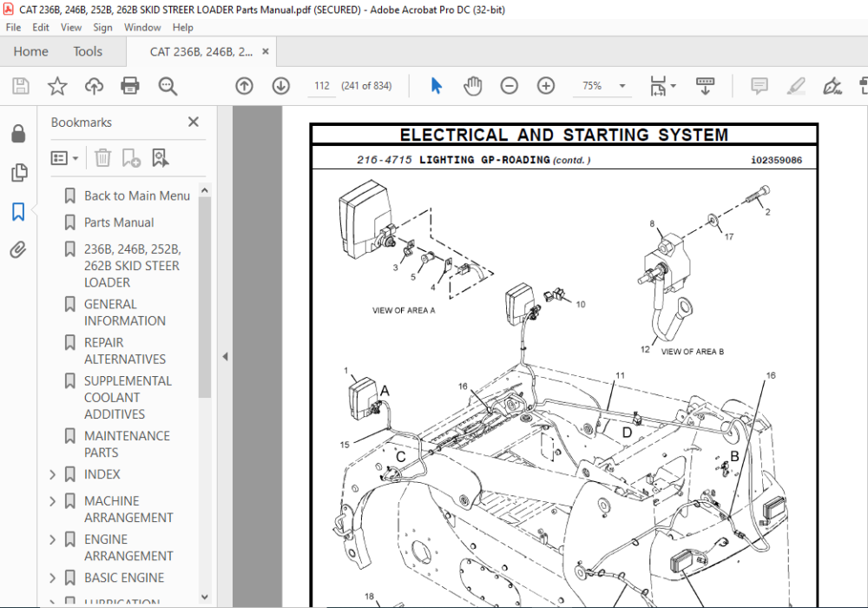Screen dimensions: 868x608
Task: Jump to Back to Main Menu bookmark
Action: click(x=137, y=196)
